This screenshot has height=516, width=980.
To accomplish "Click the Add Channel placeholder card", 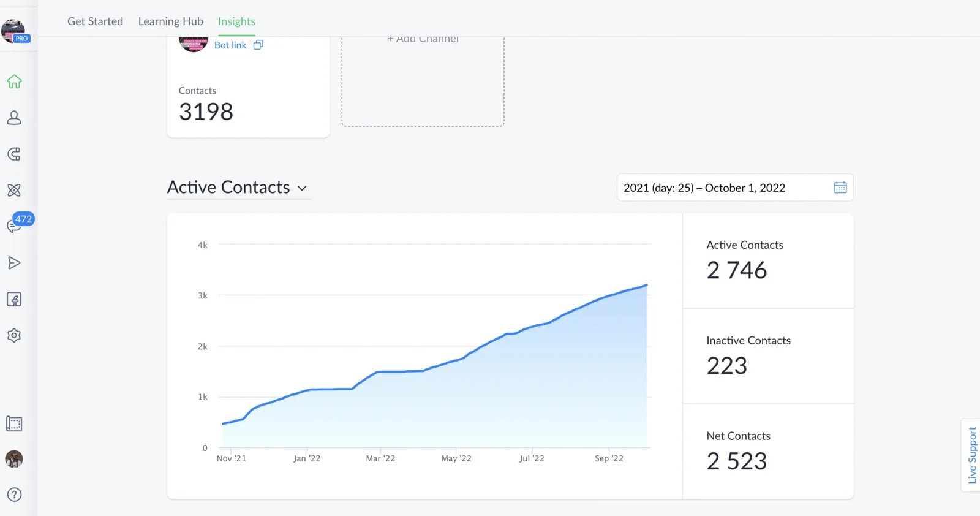I will (423, 81).
